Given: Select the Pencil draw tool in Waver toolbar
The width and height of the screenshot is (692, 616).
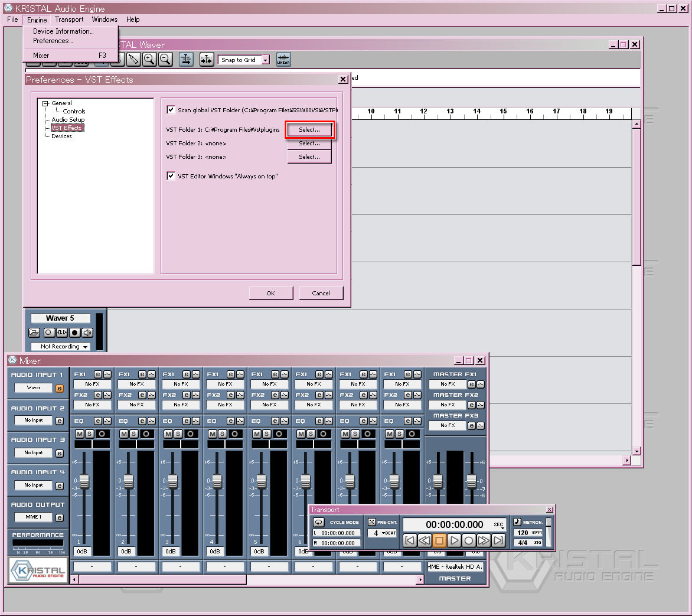Looking at the screenshot, I should 133,59.
